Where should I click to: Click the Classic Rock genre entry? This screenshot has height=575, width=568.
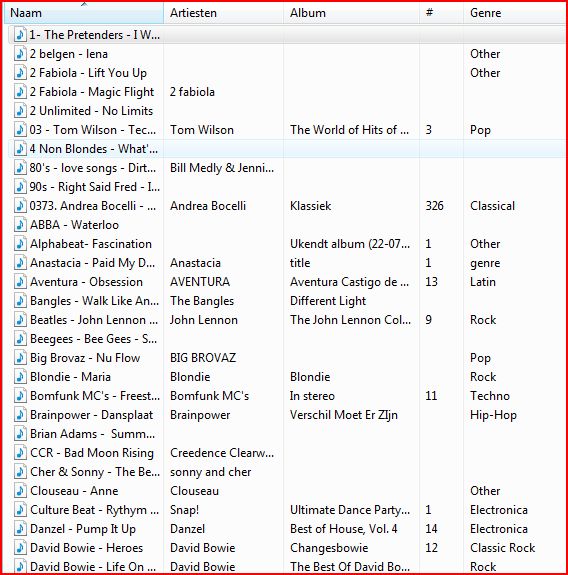tap(502, 547)
